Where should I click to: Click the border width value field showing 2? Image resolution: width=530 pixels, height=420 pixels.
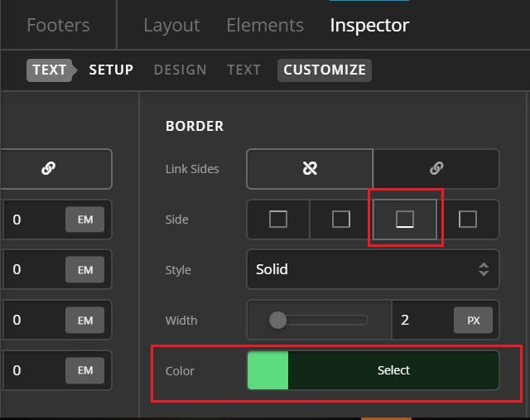pyautogui.click(x=422, y=320)
